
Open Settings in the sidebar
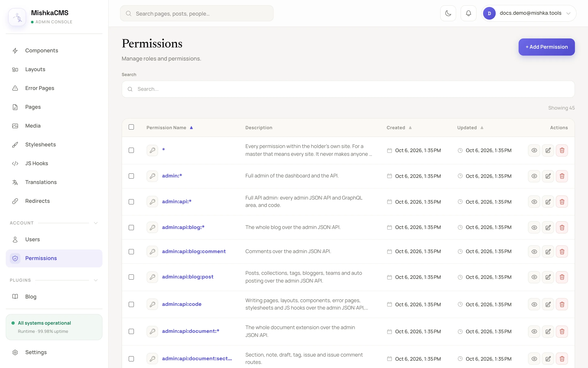pyautogui.click(x=54, y=352)
